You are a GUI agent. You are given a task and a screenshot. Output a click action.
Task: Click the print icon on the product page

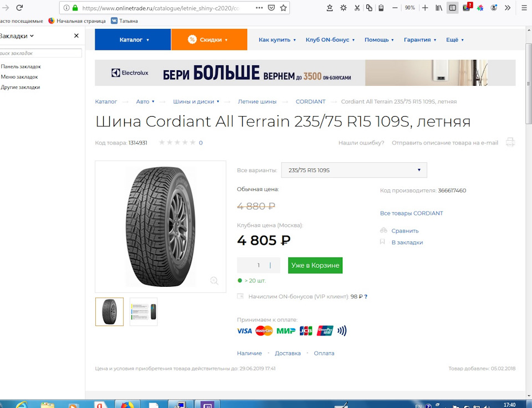(x=510, y=142)
